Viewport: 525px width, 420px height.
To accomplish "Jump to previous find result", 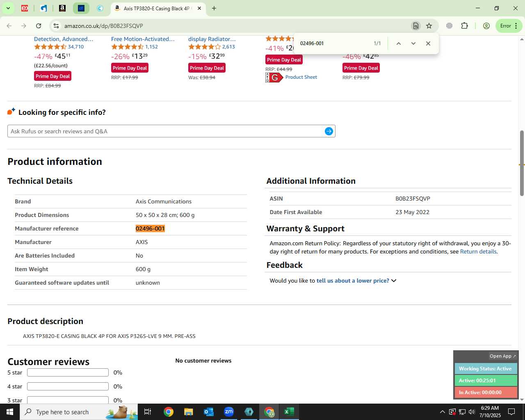I will (x=398, y=43).
